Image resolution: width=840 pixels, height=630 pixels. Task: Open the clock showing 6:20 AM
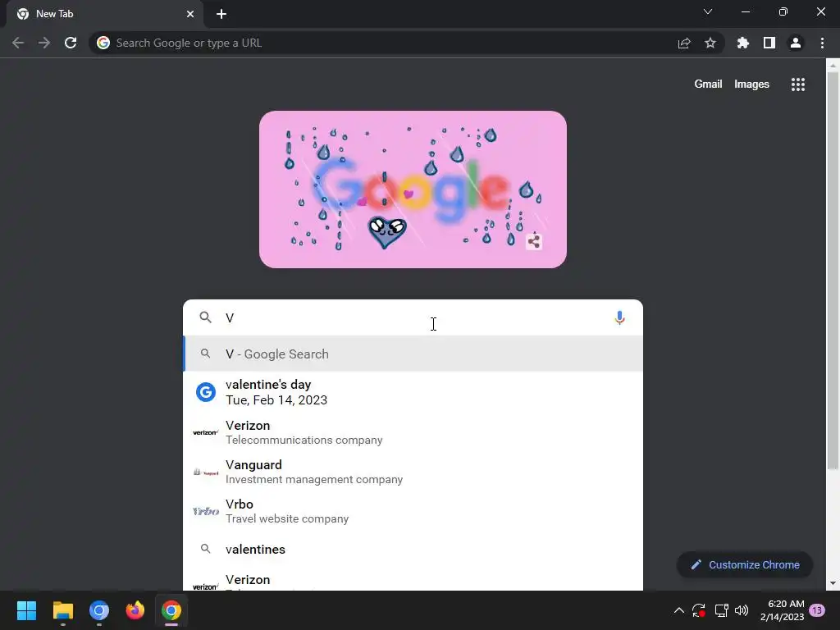pyautogui.click(x=782, y=610)
